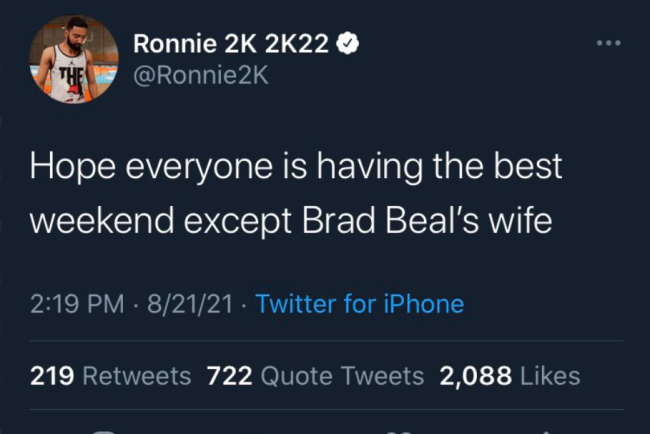
Task: Click the word 'Retweets' label
Action: click(x=135, y=376)
